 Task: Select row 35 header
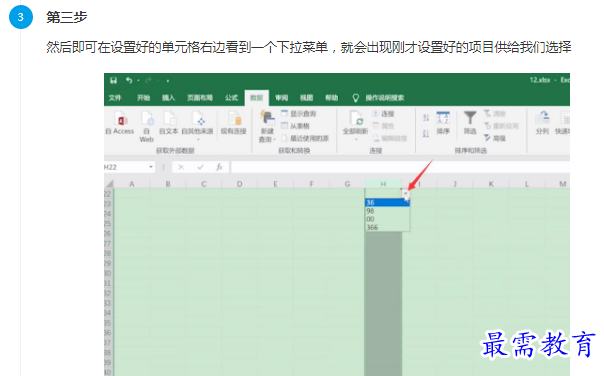108,323
